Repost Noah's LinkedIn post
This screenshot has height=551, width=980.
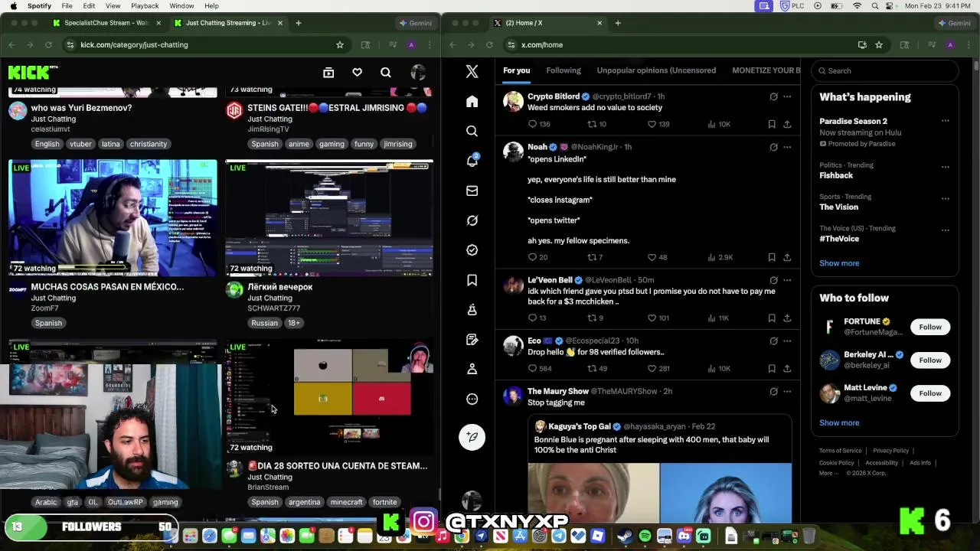pyautogui.click(x=591, y=257)
